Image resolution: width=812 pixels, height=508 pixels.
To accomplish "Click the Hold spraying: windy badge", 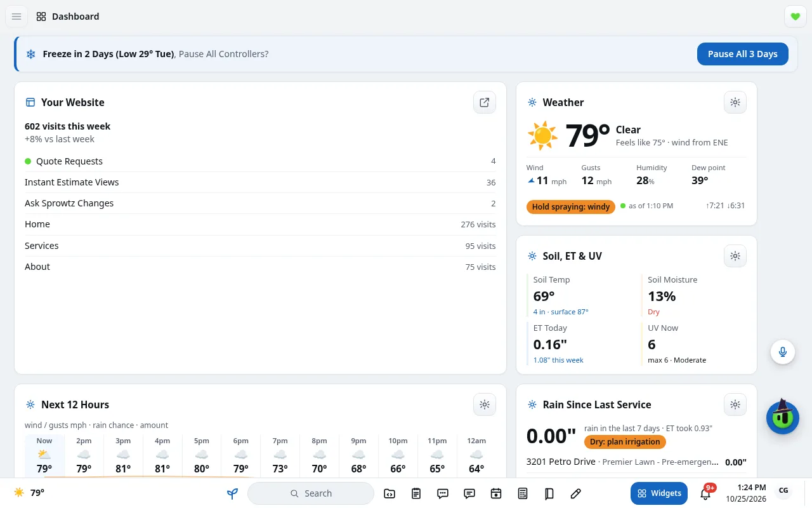I will 570,206.
